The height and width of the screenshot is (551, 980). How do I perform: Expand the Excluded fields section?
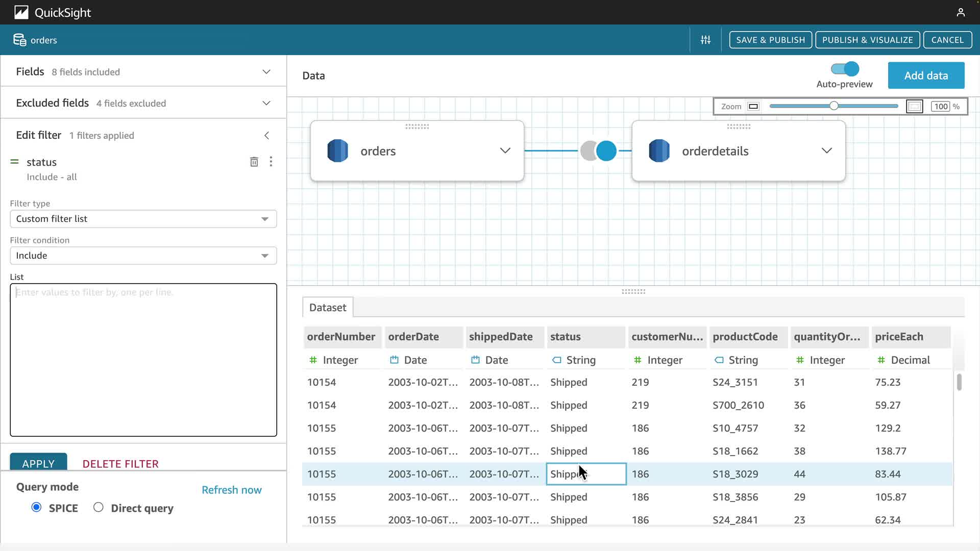click(266, 103)
